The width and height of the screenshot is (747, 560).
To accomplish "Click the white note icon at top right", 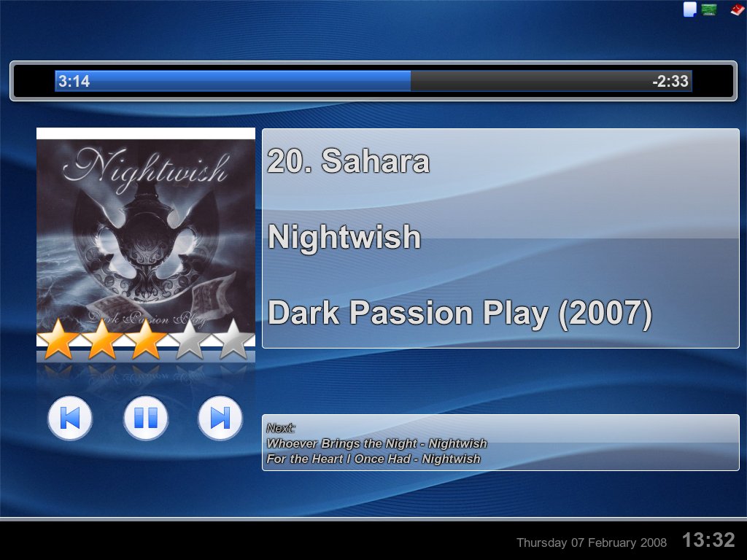I will click(690, 9).
